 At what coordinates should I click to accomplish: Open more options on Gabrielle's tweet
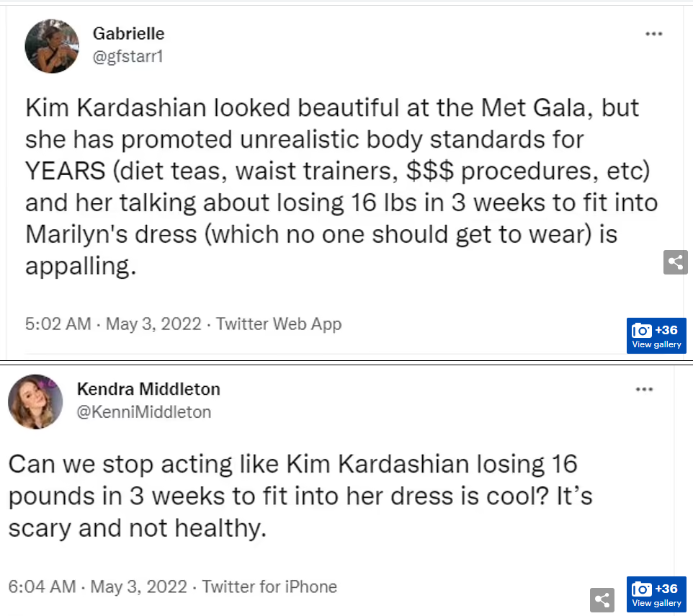(653, 34)
